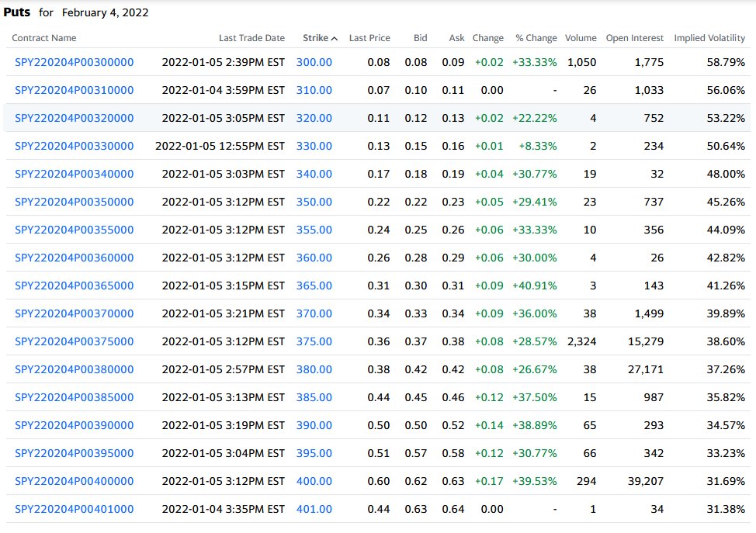Sort by the Open Interest column header
756x533 pixels.
tap(634, 38)
